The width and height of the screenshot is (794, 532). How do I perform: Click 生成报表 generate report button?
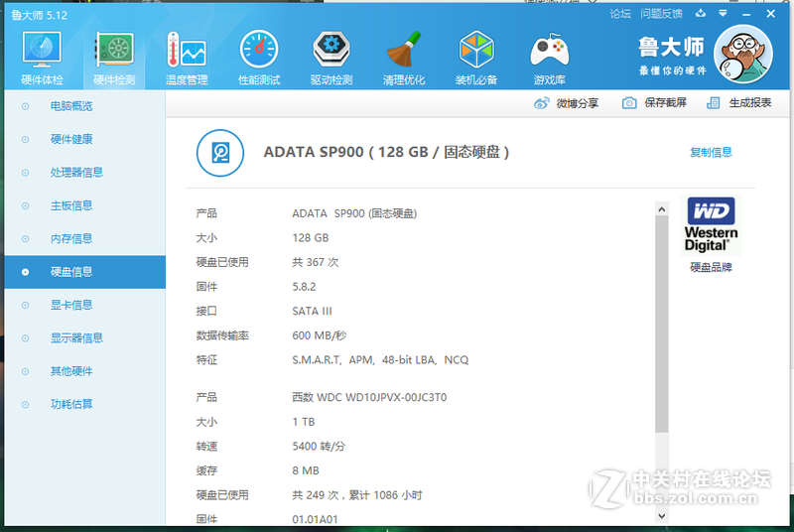click(738, 103)
